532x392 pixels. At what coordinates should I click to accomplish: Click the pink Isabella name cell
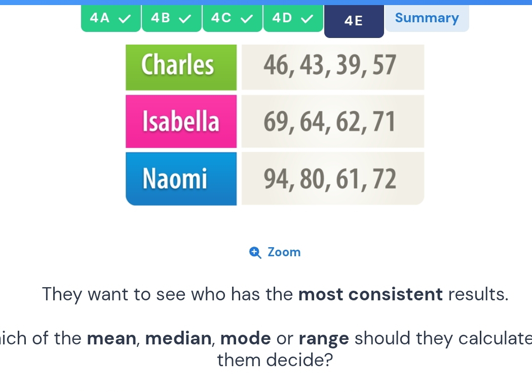[x=181, y=123]
